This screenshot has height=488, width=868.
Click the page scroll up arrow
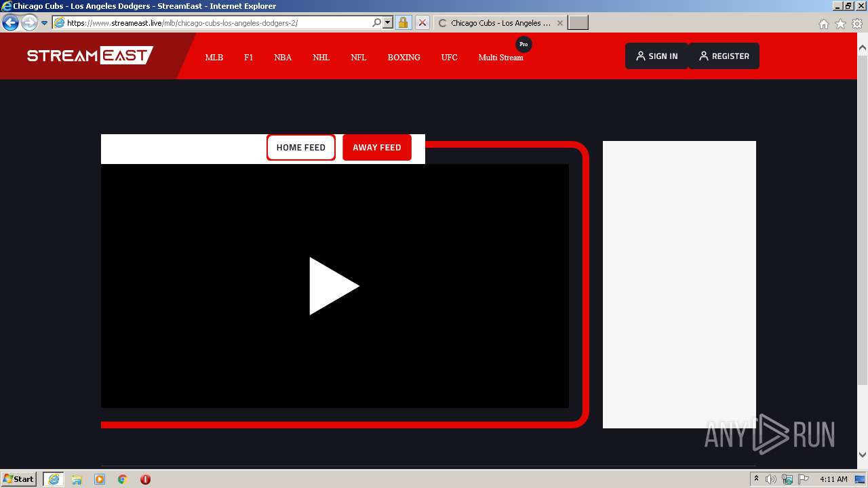863,48
